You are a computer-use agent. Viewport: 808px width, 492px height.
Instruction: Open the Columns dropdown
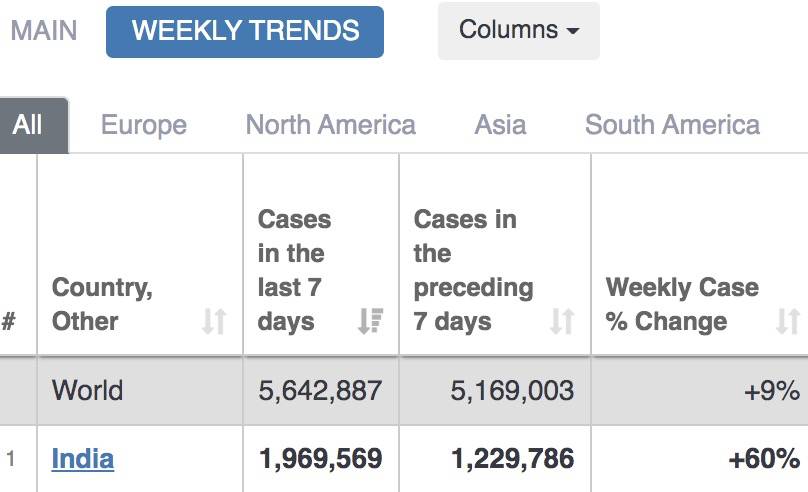(x=518, y=30)
